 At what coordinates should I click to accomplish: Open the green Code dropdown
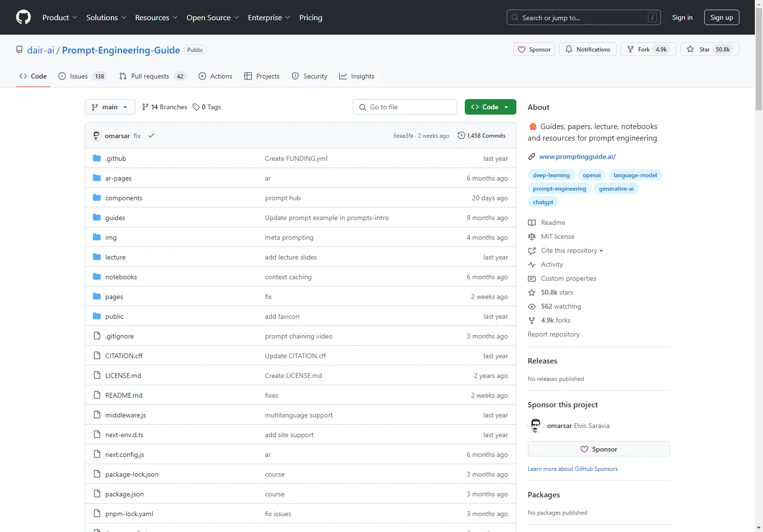490,107
